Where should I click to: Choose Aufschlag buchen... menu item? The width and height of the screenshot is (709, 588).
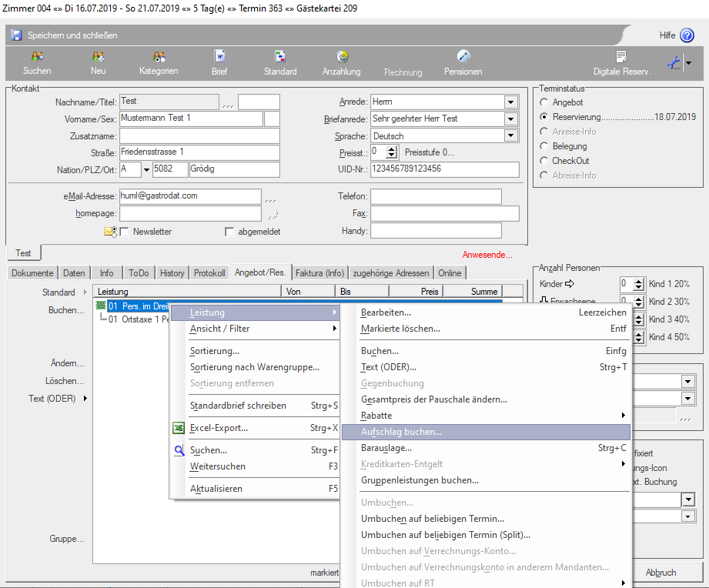click(486, 432)
